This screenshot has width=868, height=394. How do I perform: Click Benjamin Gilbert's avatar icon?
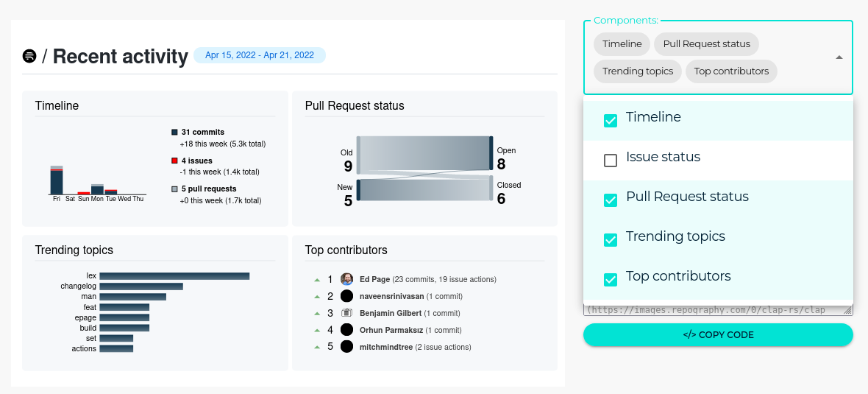coord(346,313)
